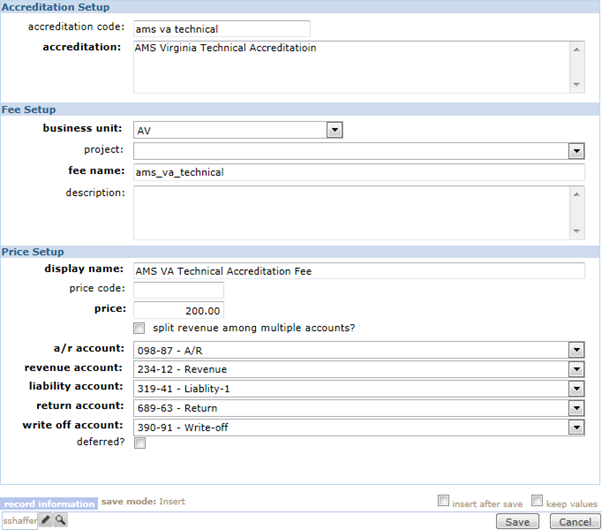Viewport: 602px width, 530px height.
Task: Open the return account dropdown
Action: 576,407
